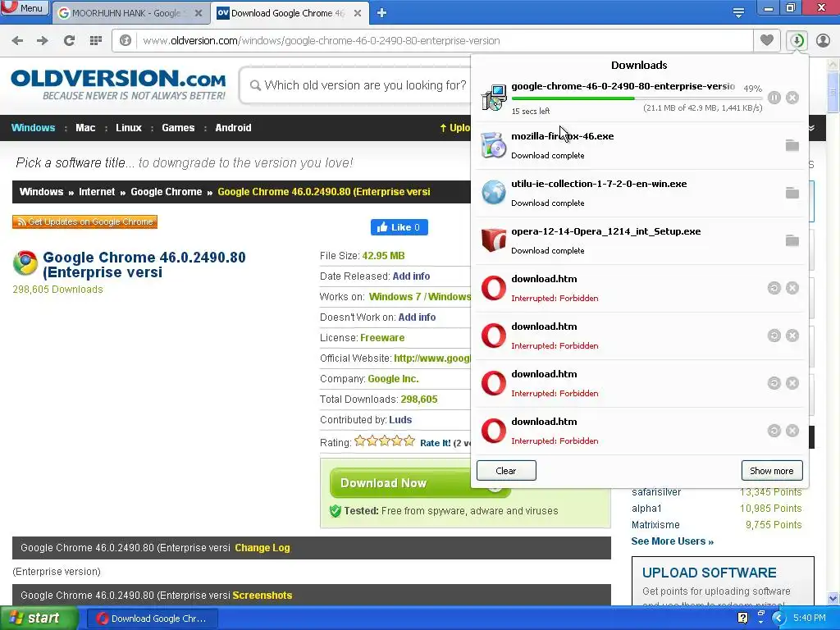Open folder for mozilla-firefox-46.exe

(x=792, y=145)
